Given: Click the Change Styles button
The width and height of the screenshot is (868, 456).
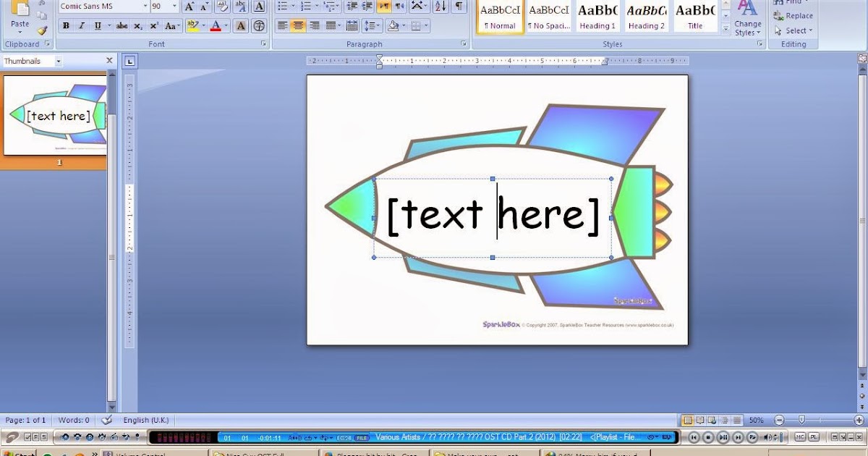Looking at the screenshot, I should click(x=748, y=18).
